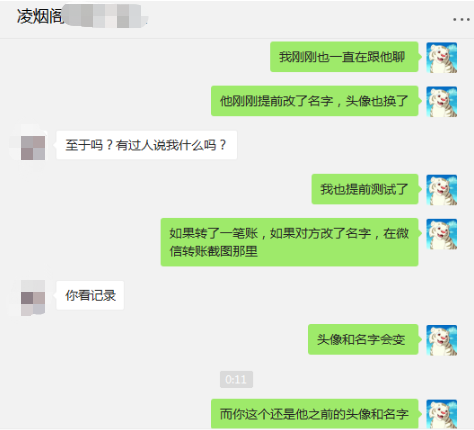Click tiger avatar beside 我刚刚也一直在跟他聊
The width and height of the screenshot is (474, 430).
[442, 58]
